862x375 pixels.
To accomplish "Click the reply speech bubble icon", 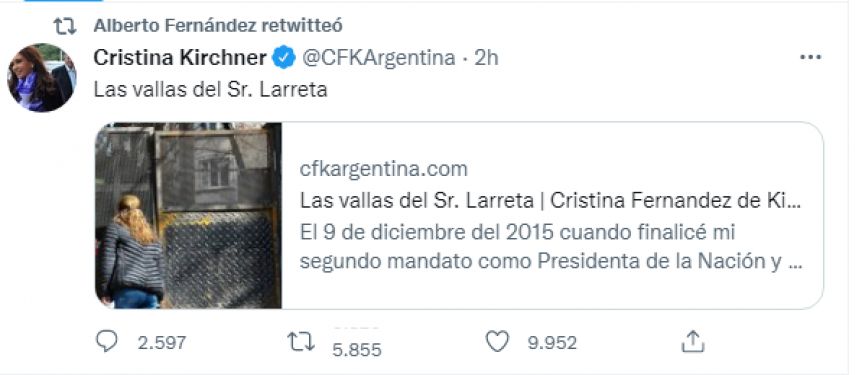I will [107, 341].
